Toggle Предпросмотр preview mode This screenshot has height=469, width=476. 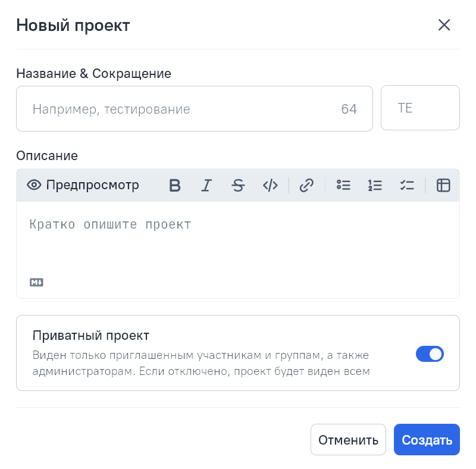click(83, 185)
